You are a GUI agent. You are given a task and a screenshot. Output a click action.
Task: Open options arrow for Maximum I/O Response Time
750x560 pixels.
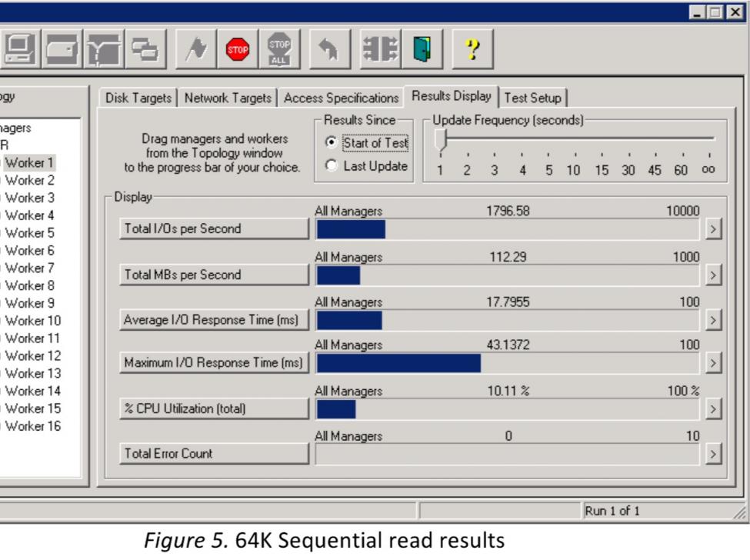click(x=713, y=363)
